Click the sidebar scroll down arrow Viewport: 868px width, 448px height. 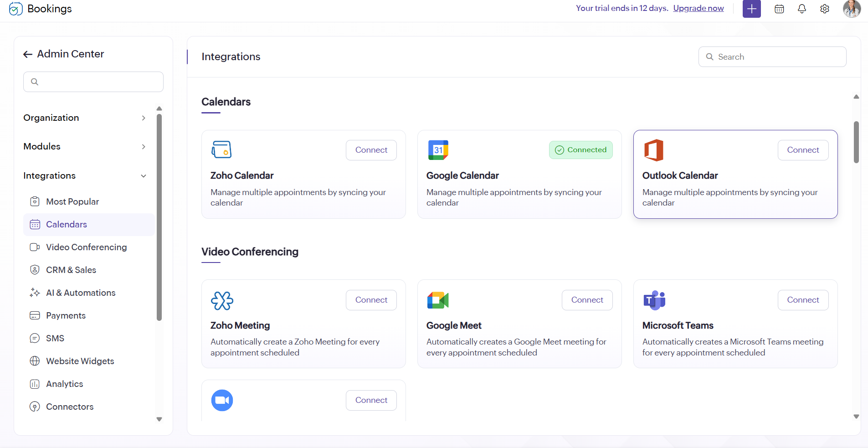coord(159,419)
